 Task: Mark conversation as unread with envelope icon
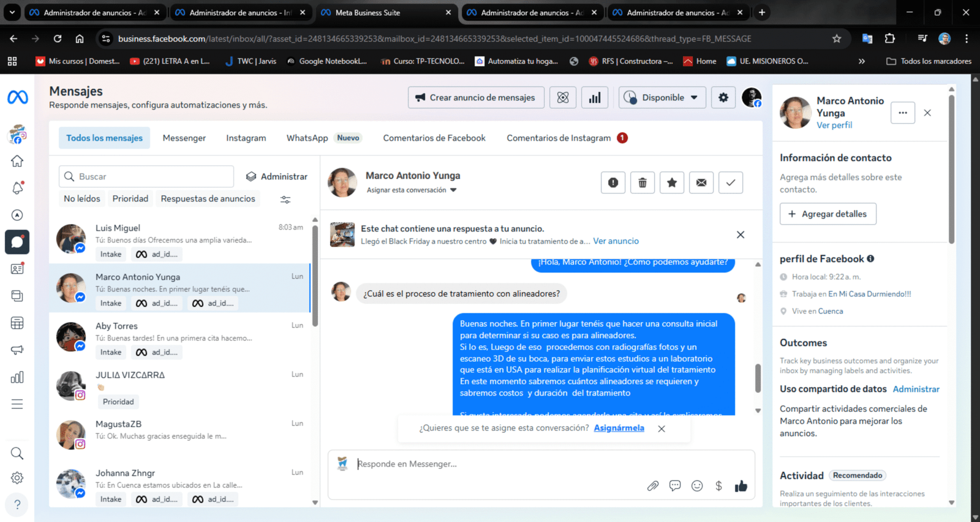click(701, 183)
